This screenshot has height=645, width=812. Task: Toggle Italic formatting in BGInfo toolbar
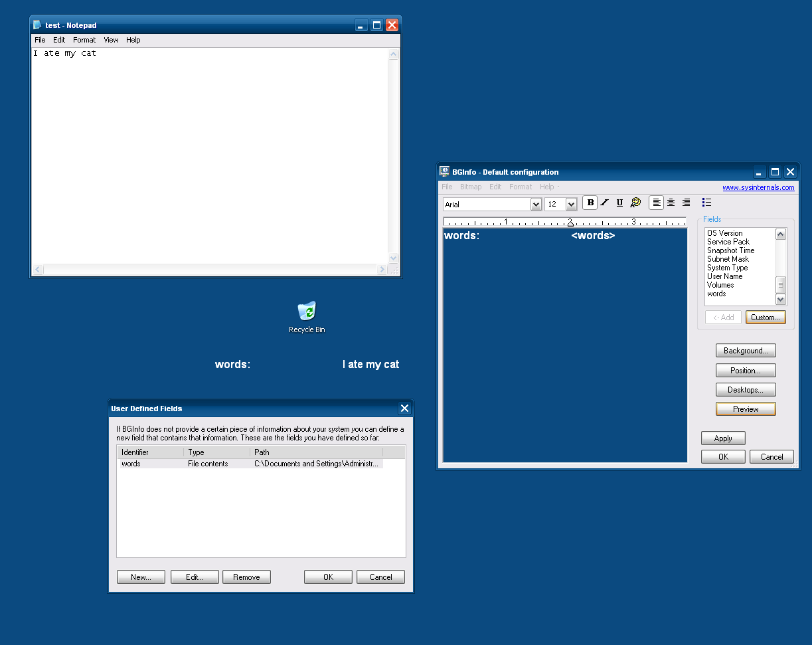tap(604, 203)
